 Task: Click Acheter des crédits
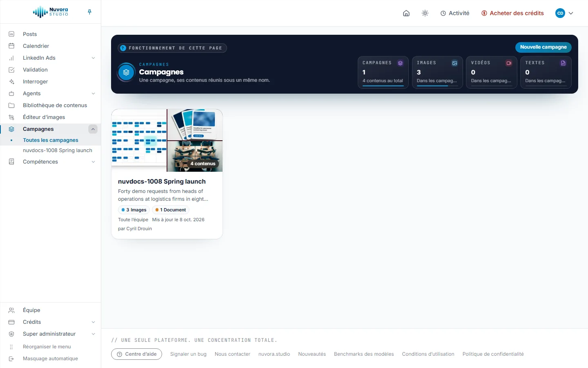point(512,13)
